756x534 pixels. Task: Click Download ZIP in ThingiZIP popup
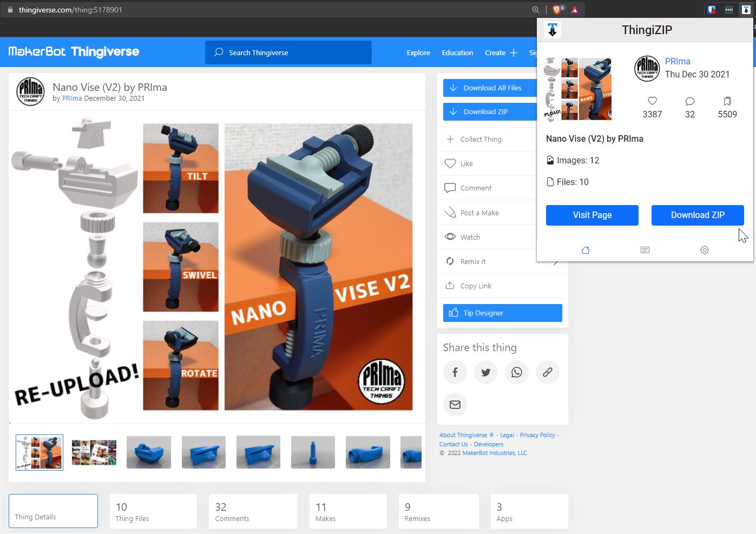click(x=698, y=215)
